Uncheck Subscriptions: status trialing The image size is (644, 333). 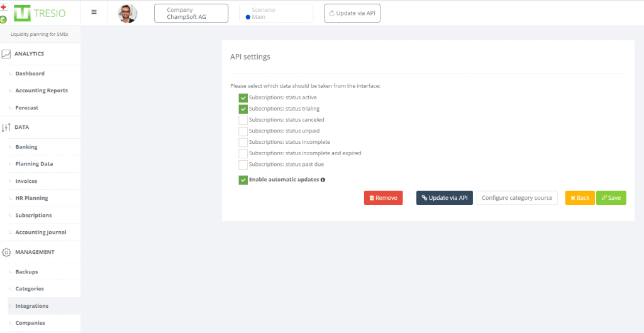click(x=243, y=109)
